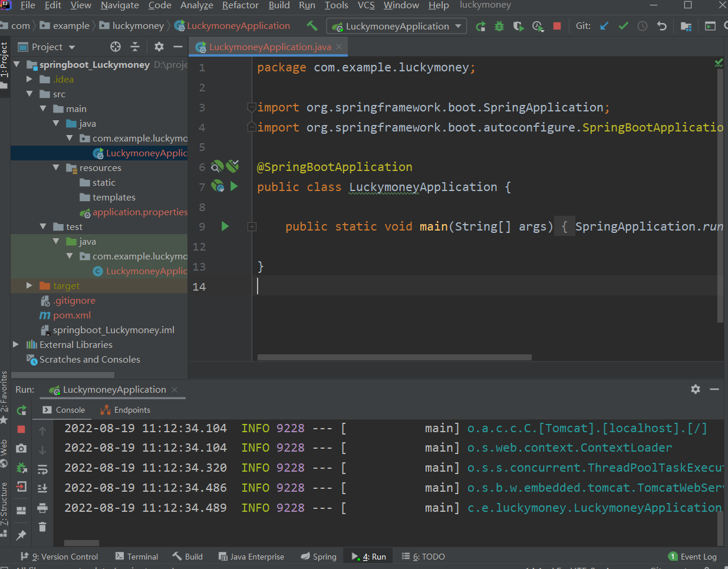Expand the .idea folder
The height and width of the screenshot is (569, 728).
tap(29, 79)
